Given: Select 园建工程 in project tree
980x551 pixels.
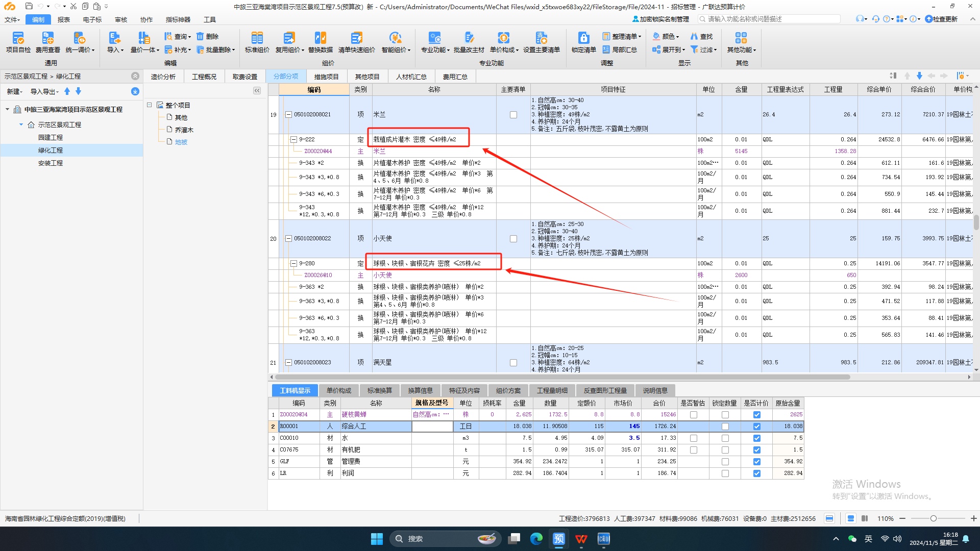Looking at the screenshot, I should coord(51,138).
